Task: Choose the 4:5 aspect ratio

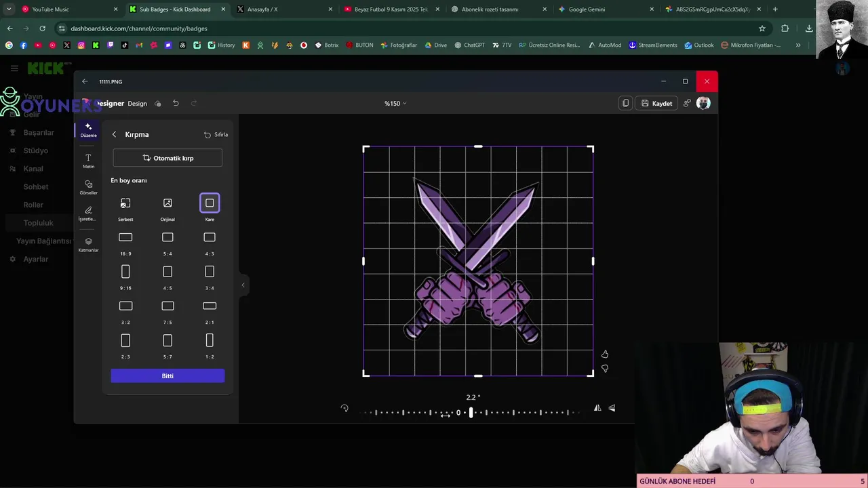Action: [167, 277]
